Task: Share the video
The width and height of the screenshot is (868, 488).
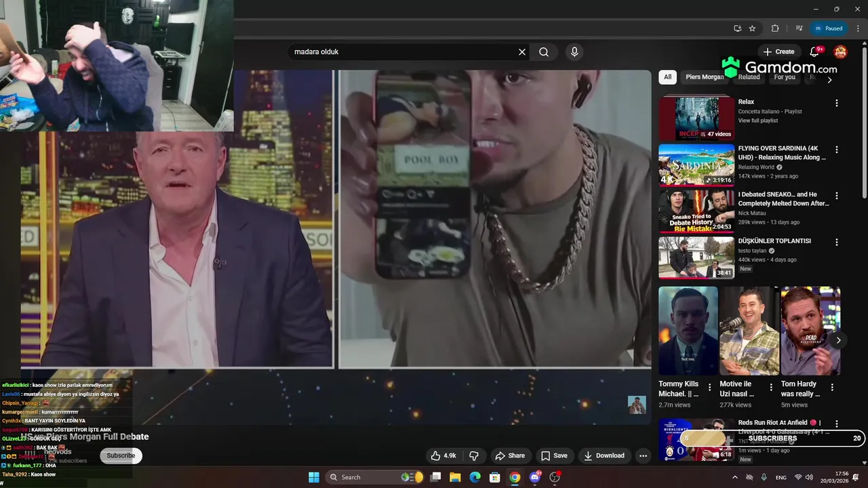Action: [x=510, y=455]
